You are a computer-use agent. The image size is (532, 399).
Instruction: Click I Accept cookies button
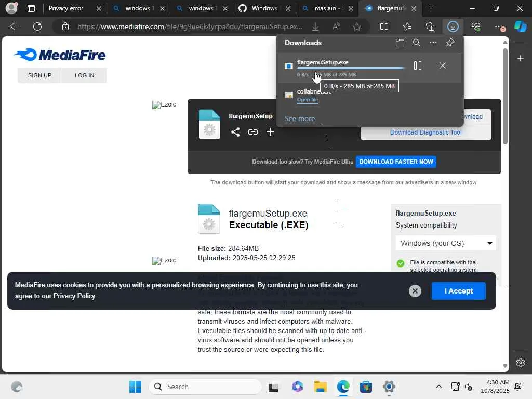coord(458,291)
